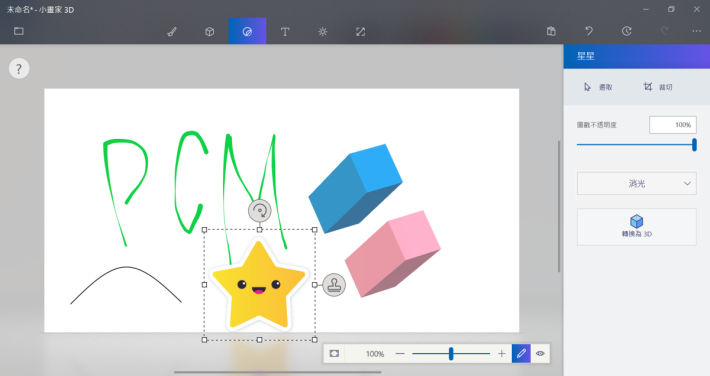Open the History clock icon
Viewport: 710px width, 376px height.
[627, 31]
